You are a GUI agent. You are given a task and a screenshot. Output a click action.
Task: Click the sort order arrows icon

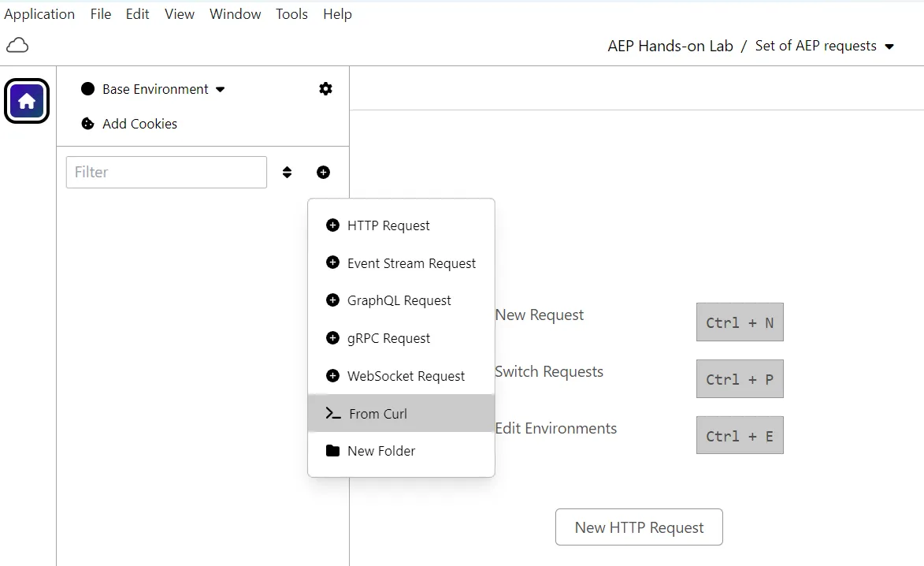pos(287,172)
